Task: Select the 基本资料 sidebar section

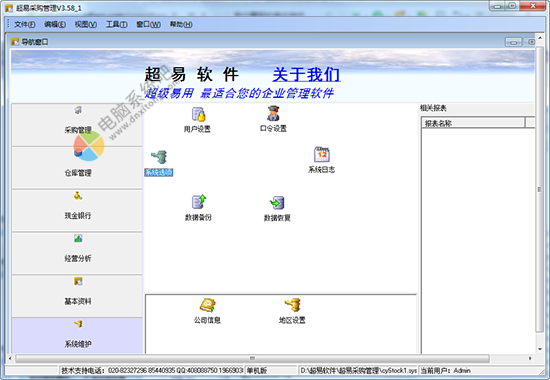Action: pos(77,296)
